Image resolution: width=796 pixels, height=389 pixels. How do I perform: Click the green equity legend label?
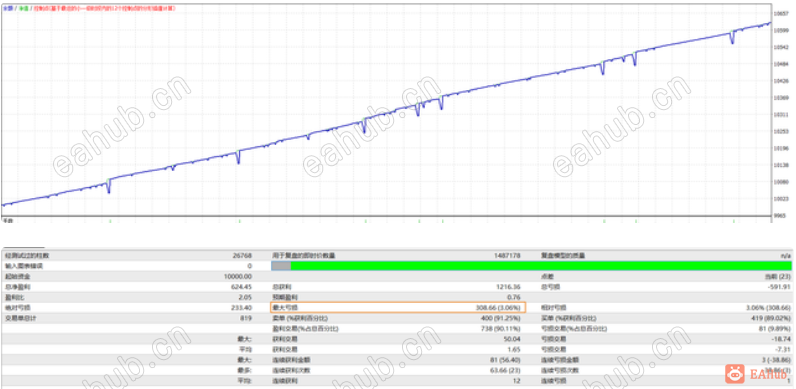pos(23,9)
